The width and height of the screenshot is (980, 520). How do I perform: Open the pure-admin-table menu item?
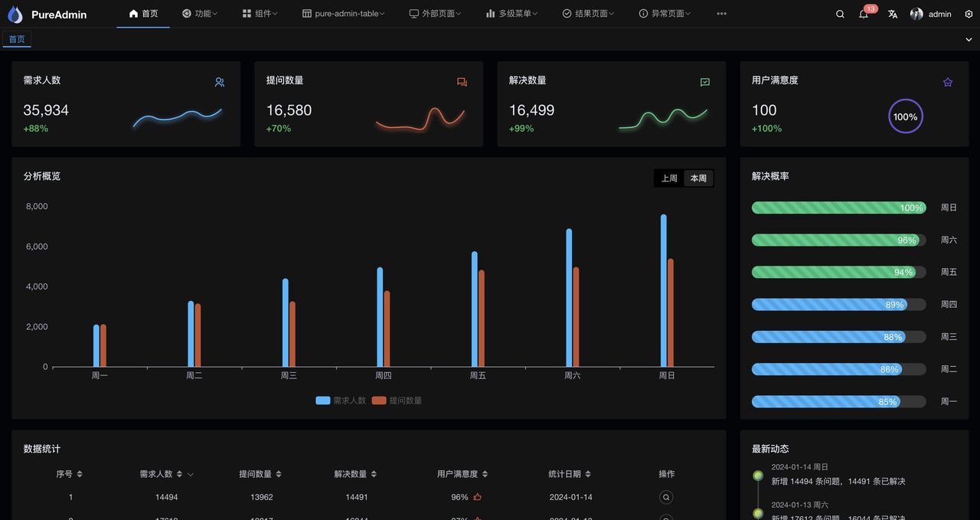tap(342, 13)
